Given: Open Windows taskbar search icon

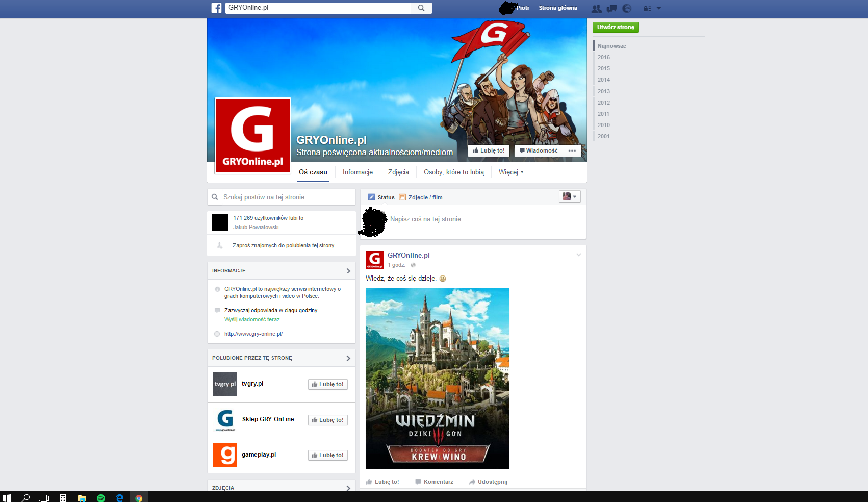Looking at the screenshot, I should (26, 498).
